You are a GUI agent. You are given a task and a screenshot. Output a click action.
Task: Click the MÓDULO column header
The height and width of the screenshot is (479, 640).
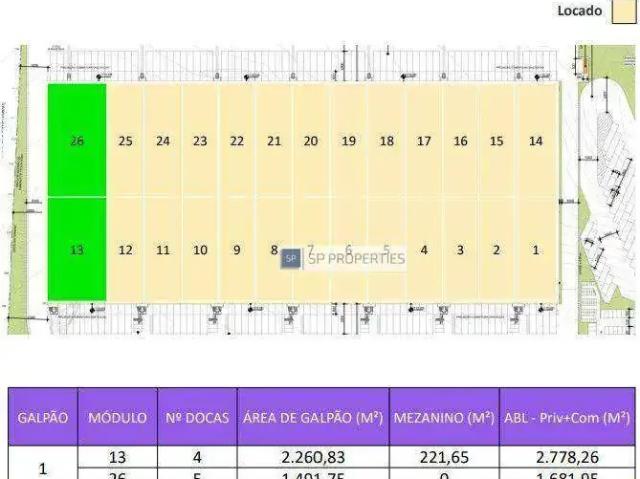pos(118,417)
